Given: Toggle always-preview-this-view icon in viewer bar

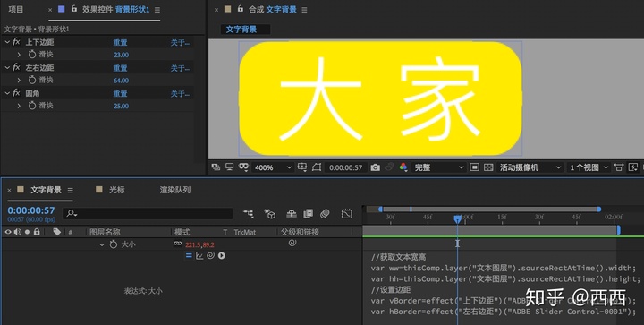Looking at the screenshot, I should (x=216, y=167).
